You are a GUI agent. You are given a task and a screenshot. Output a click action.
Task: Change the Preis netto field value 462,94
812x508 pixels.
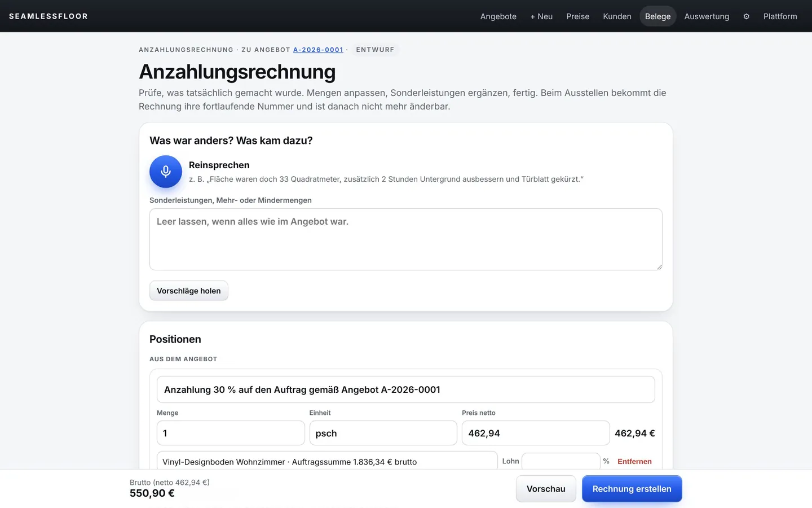tap(536, 433)
